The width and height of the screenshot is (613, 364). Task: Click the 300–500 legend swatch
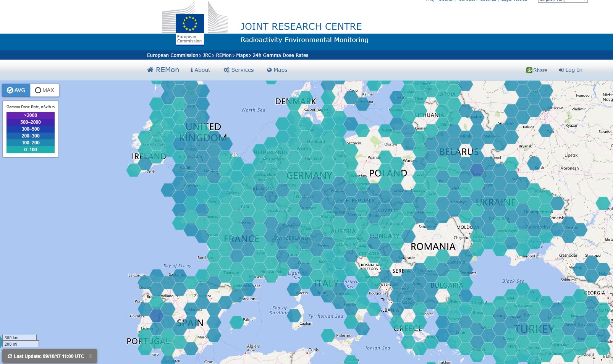point(31,129)
